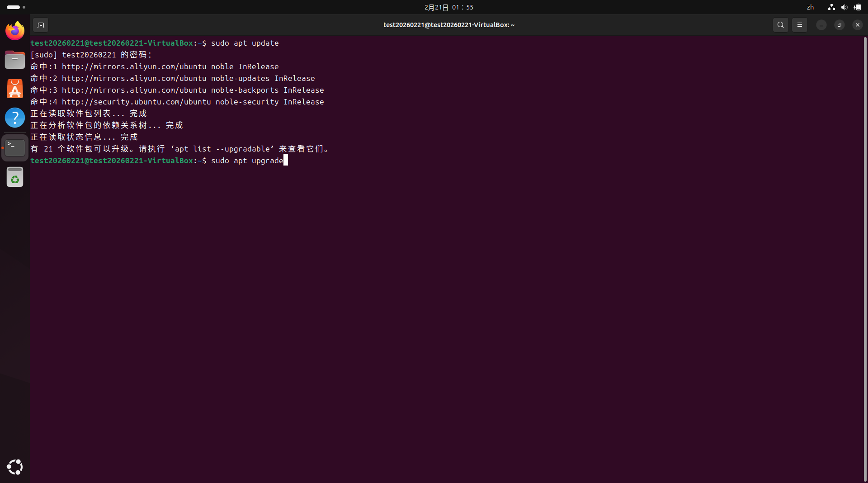868x483 pixels.
Task: Click the terminal vertical scrollbar
Action: [x=865, y=258]
